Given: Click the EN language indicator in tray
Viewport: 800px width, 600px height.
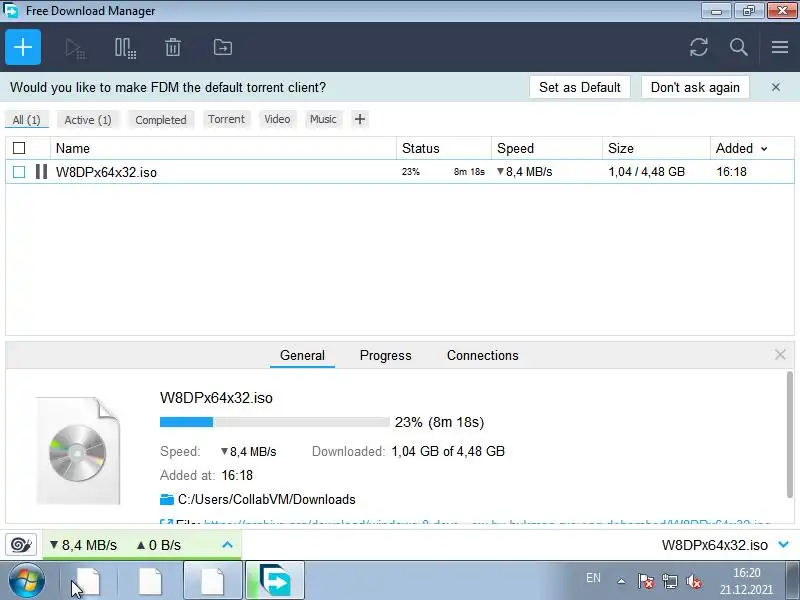Looking at the screenshot, I should [x=593, y=578].
